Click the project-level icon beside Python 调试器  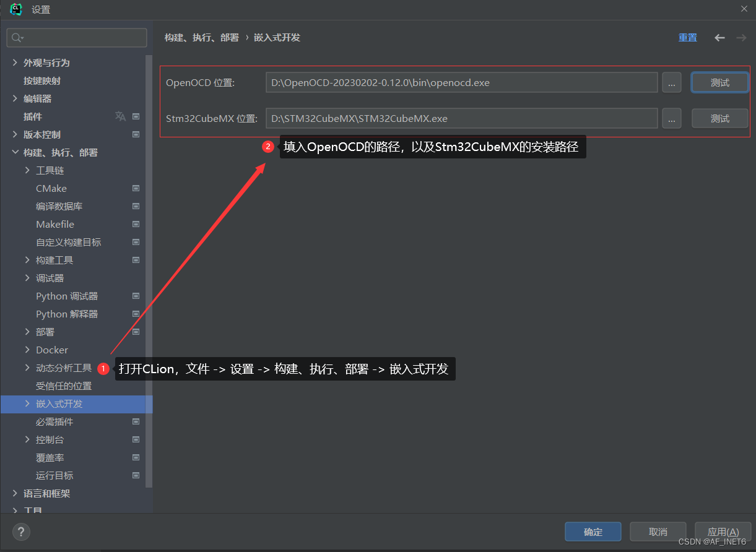136,296
